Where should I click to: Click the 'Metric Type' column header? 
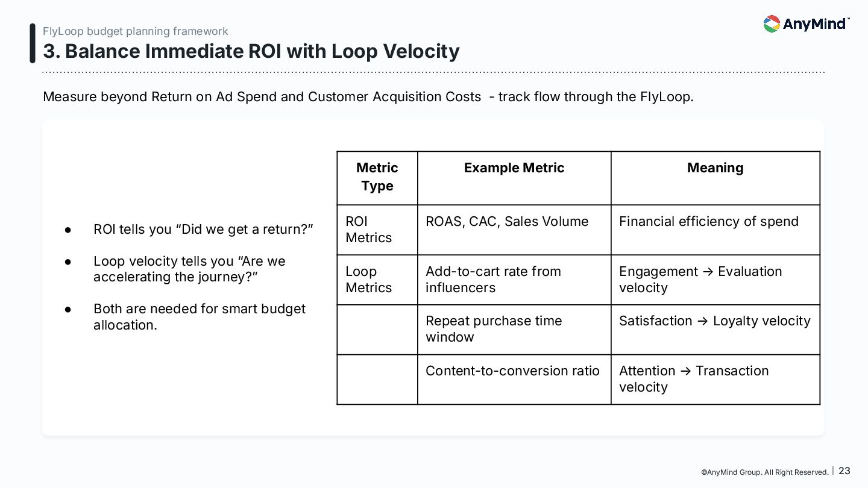(377, 177)
